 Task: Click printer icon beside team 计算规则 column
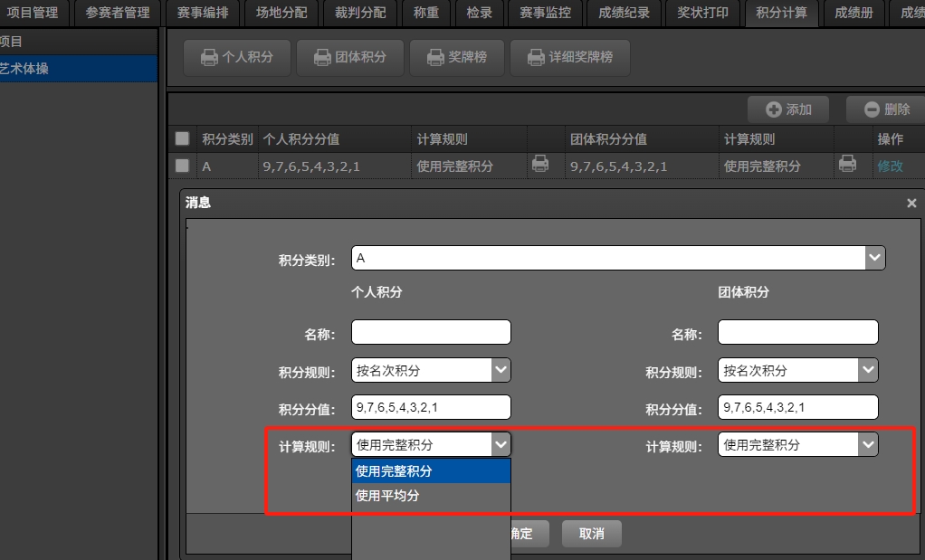847,165
